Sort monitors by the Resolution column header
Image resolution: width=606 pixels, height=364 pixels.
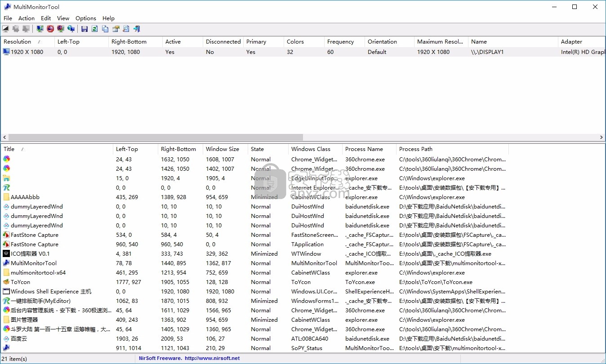pyautogui.click(x=27, y=41)
